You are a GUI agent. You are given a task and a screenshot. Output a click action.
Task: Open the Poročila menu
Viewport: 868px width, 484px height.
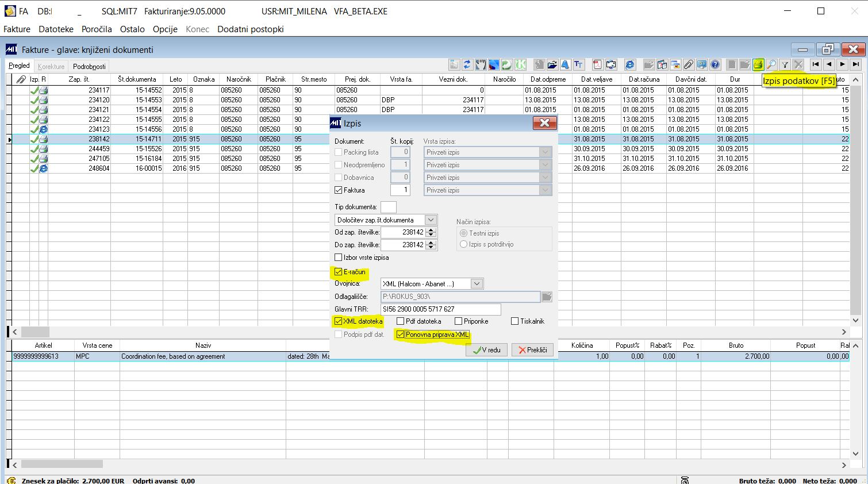tap(97, 29)
